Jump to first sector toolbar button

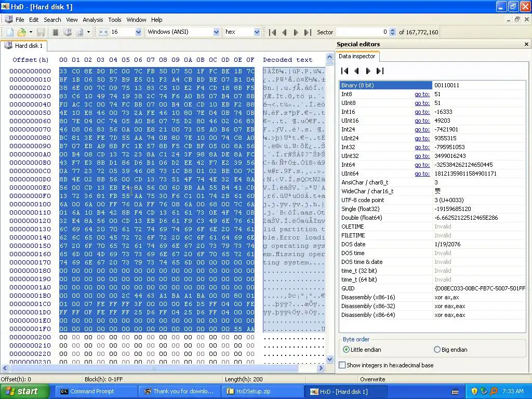(272, 32)
